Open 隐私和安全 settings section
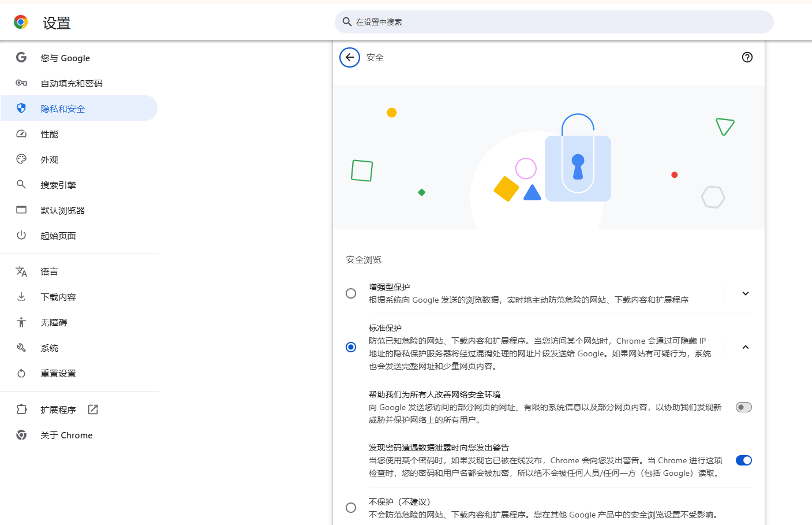This screenshot has width=812, height=525. pyautogui.click(x=79, y=109)
